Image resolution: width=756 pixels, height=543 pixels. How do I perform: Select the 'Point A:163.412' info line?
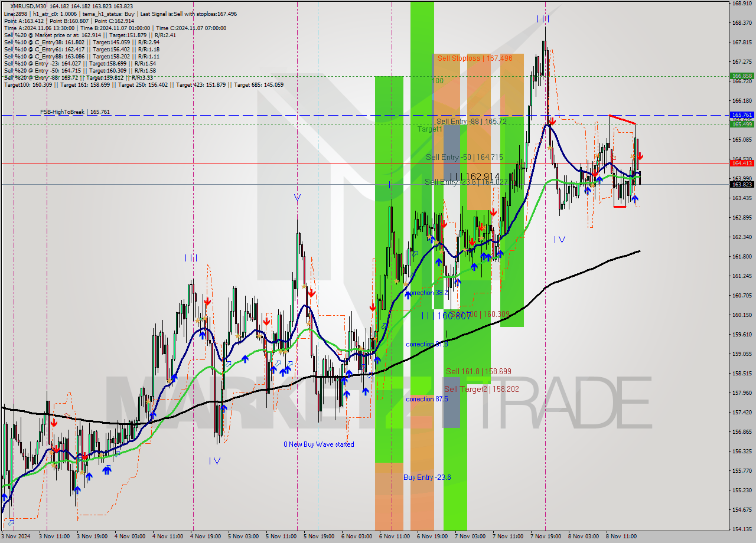tap(70, 21)
